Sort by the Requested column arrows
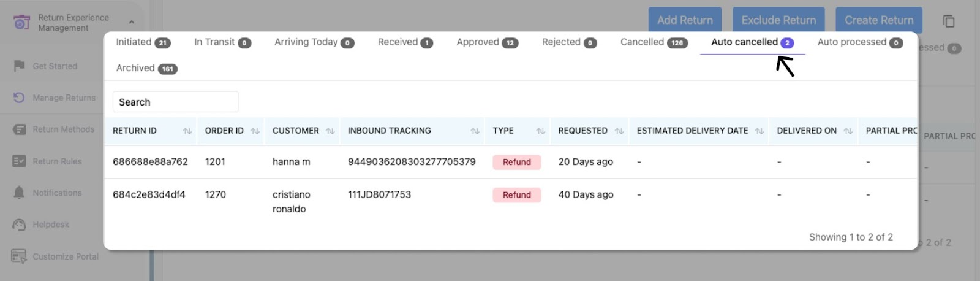Viewport: 980px width, 281px height. [619, 131]
